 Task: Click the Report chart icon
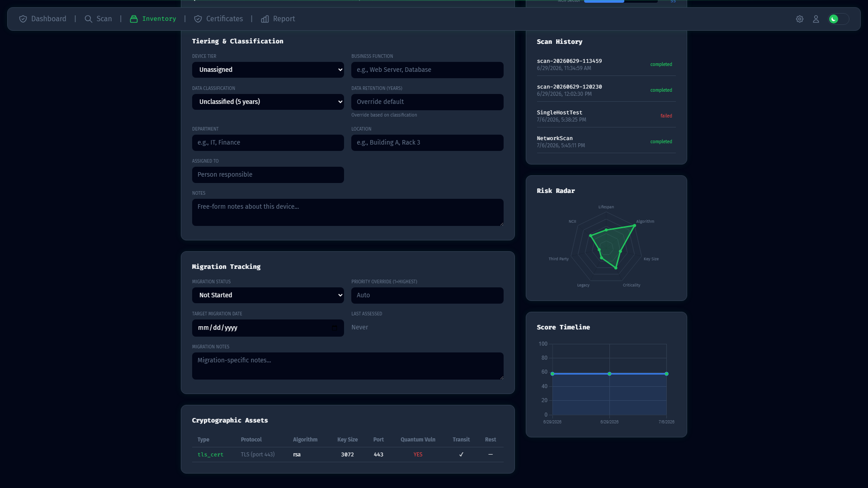pyautogui.click(x=265, y=19)
